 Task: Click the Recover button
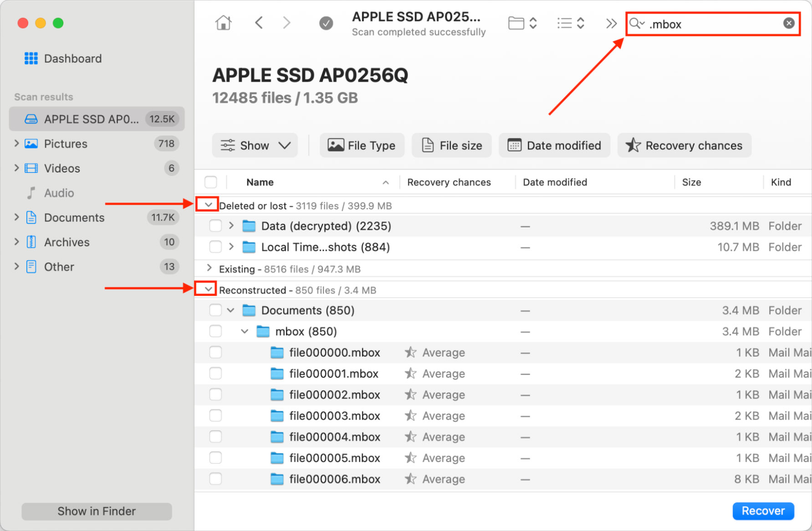tap(763, 511)
